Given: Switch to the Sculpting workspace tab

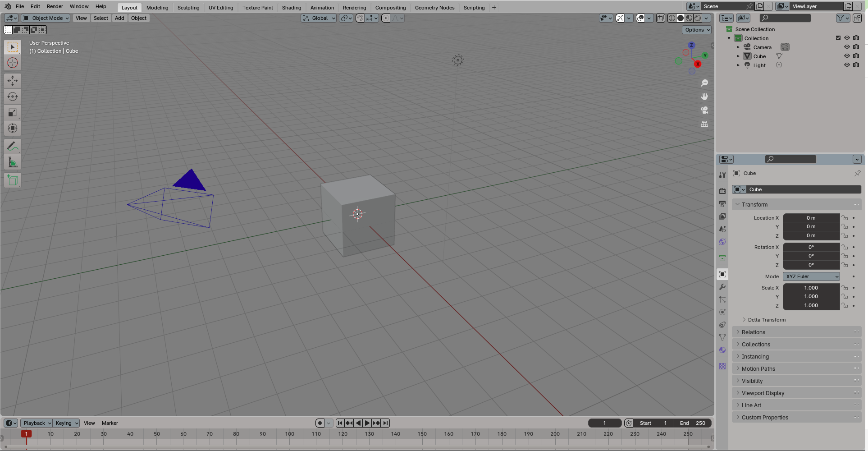Looking at the screenshot, I should [188, 8].
